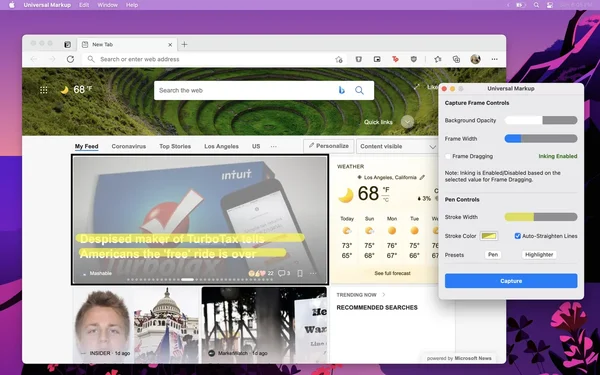
Task: Open the tab actions menu icon in Edge
Action: [67, 44]
